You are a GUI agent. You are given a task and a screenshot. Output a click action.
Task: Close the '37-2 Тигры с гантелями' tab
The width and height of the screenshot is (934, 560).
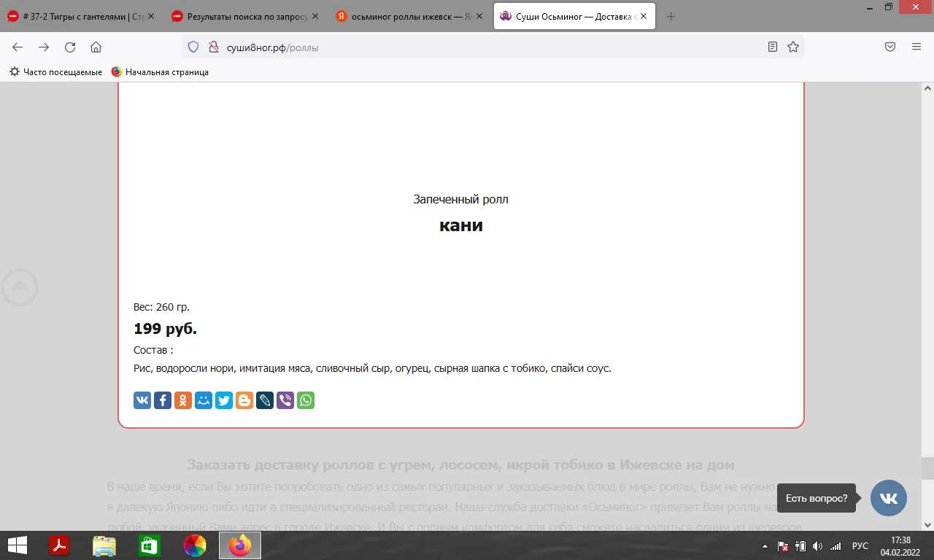coord(150,16)
